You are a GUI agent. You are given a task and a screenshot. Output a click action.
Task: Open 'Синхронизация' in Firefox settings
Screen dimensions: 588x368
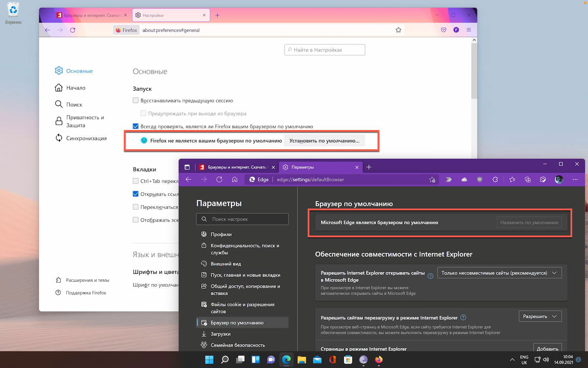[81, 138]
